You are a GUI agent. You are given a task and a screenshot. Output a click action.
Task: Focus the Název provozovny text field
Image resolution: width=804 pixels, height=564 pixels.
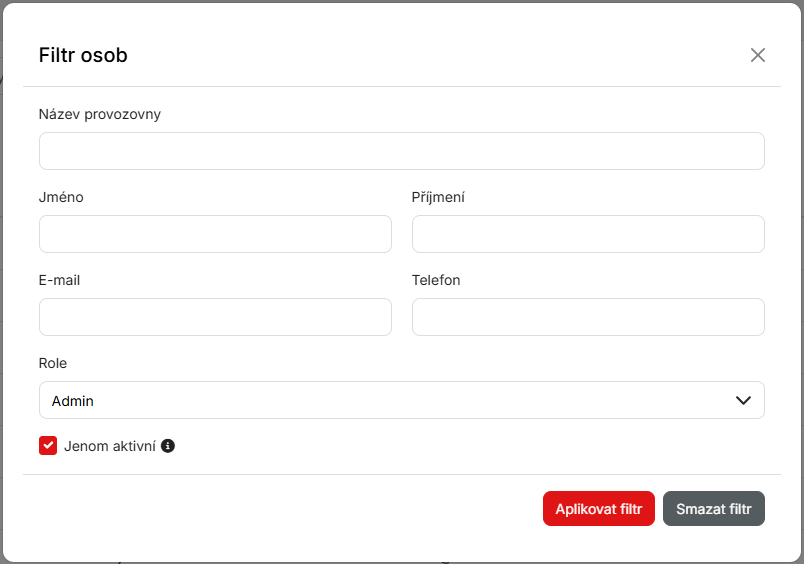tap(401, 151)
